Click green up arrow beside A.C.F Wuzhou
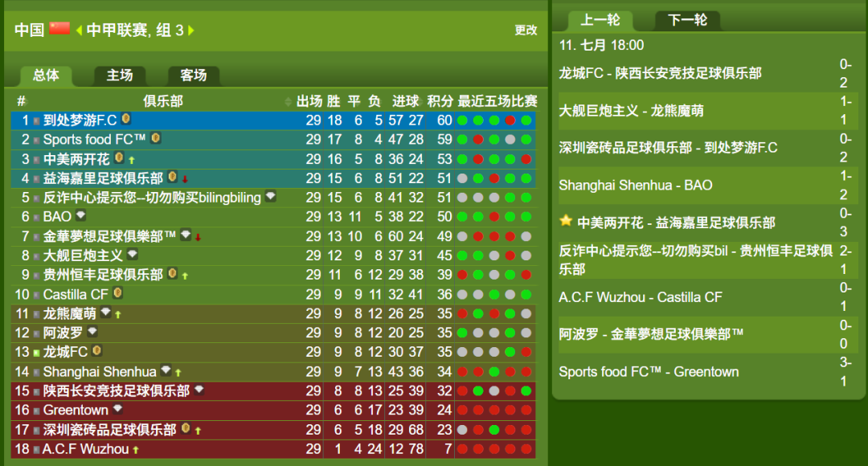This screenshot has height=466, width=868. (x=136, y=450)
